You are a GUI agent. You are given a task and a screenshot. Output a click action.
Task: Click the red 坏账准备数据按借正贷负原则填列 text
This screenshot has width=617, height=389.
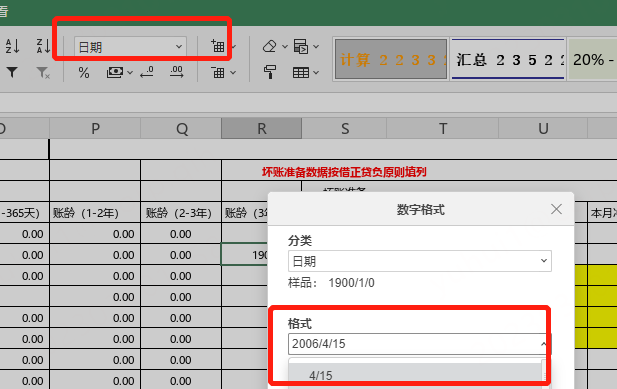344,172
